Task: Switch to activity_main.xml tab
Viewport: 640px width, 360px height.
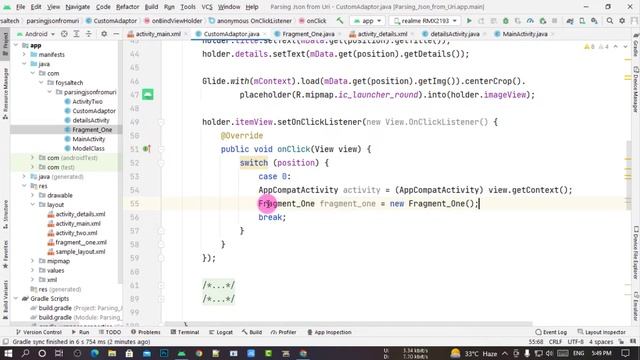Action: [x=158, y=34]
